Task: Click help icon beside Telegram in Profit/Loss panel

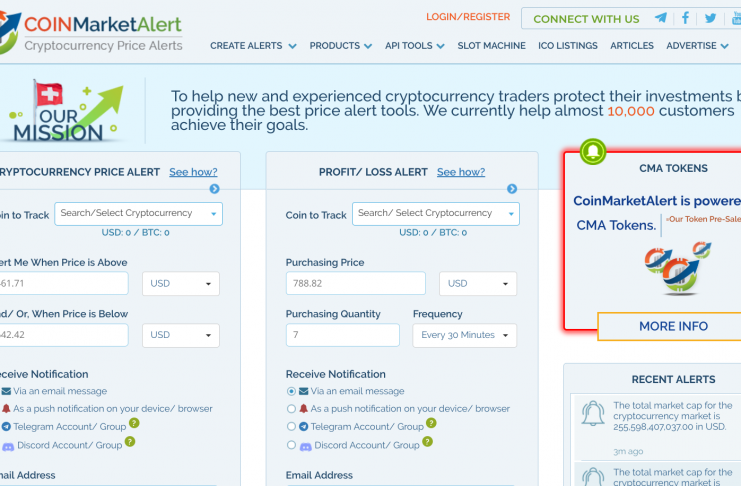Action: coord(431,423)
